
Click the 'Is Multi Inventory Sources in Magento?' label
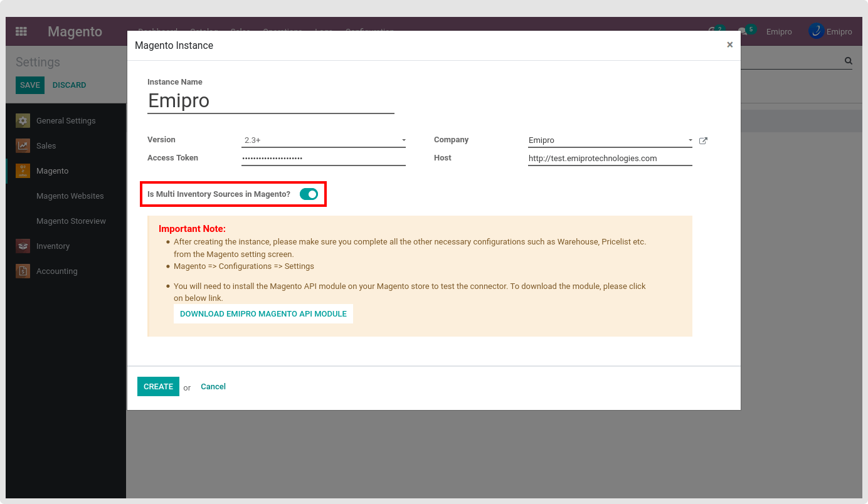click(219, 194)
